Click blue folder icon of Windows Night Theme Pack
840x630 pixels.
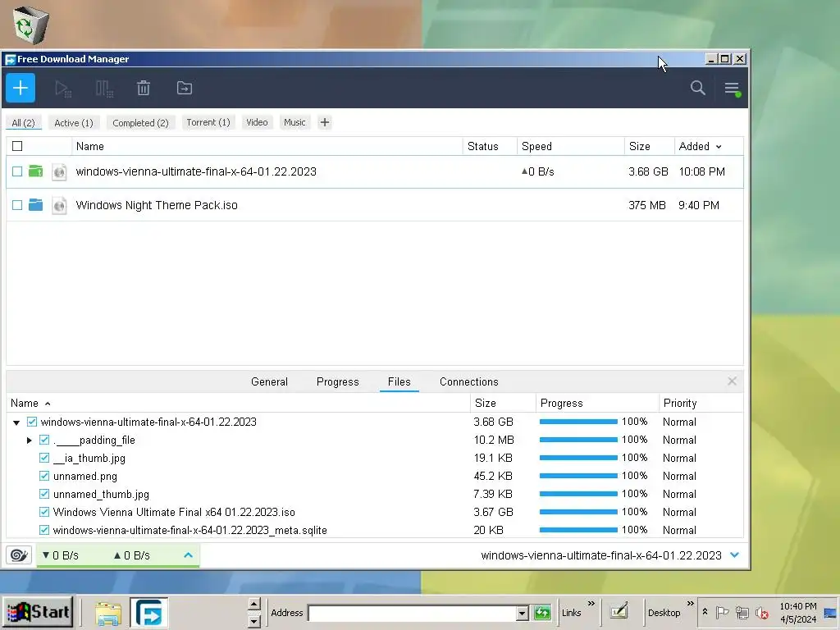[x=35, y=204]
